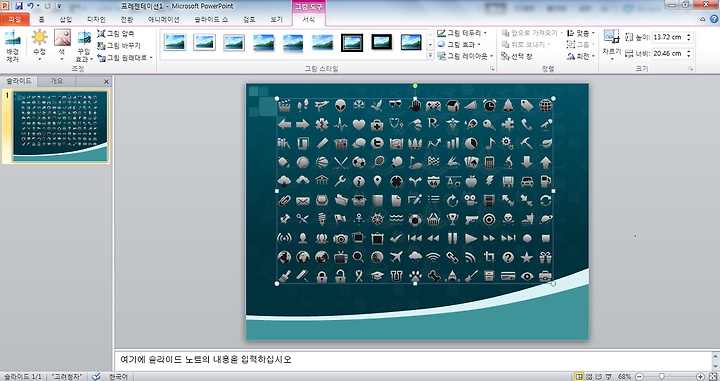Open Picture Border (그림 테두리) dropdown
This screenshot has width=720, height=381.
[x=461, y=33]
